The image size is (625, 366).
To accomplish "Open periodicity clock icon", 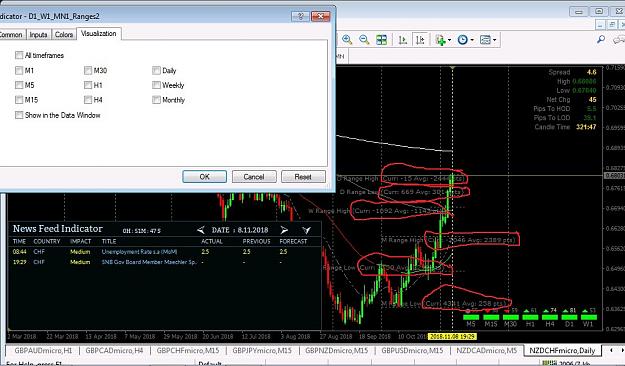I will [462, 39].
